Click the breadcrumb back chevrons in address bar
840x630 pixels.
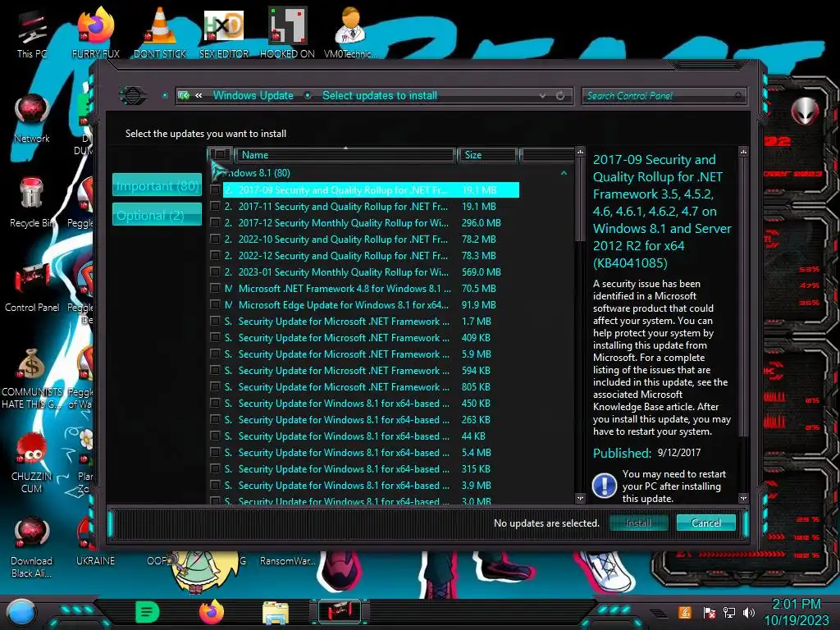tap(199, 96)
